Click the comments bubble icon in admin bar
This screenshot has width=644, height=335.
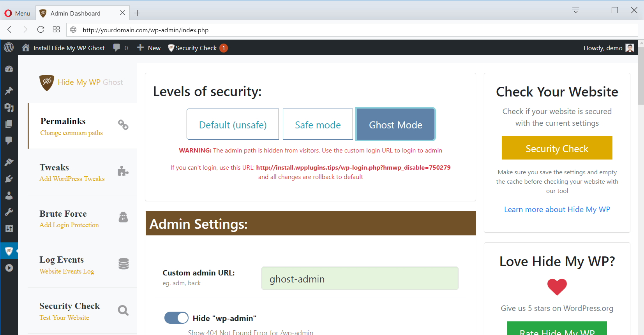click(x=116, y=47)
